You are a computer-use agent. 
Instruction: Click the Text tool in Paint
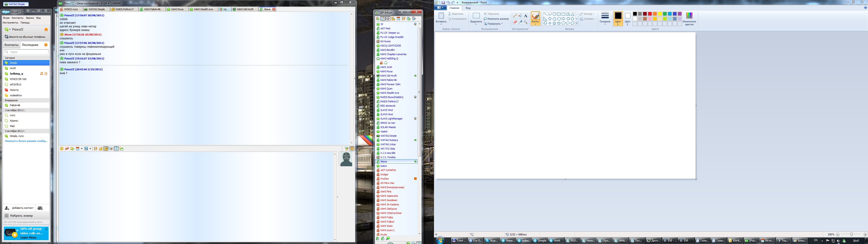tap(526, 16)
